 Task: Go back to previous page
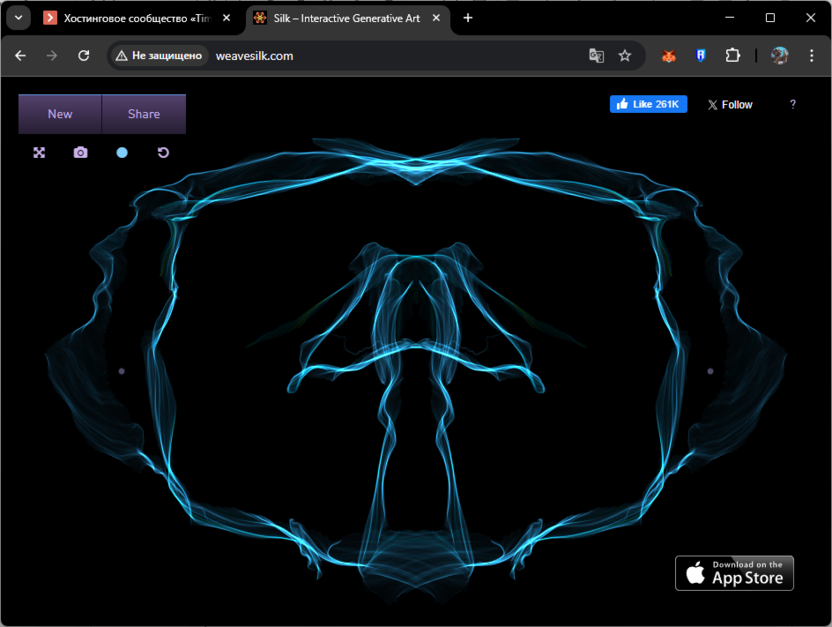click(x=21, y=56)
